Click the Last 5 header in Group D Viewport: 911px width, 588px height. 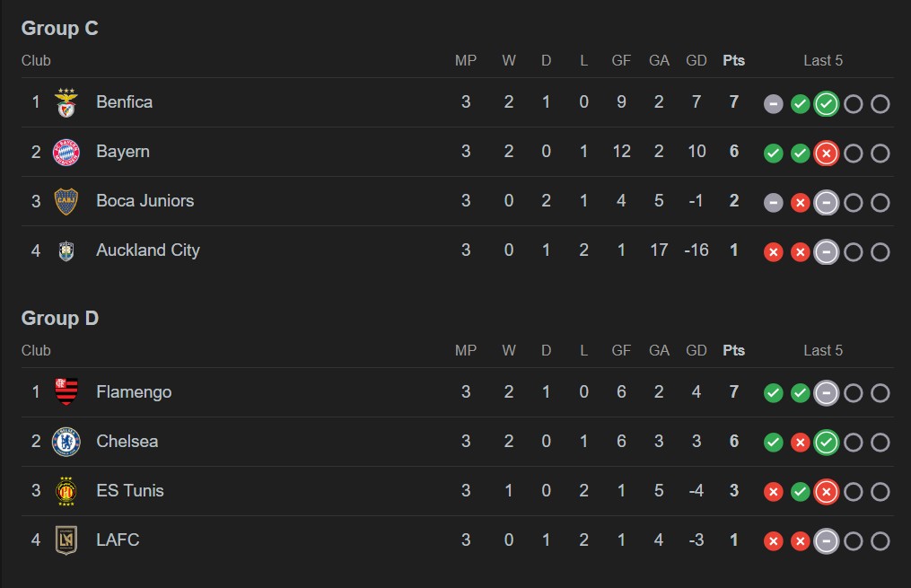point(823,351)
